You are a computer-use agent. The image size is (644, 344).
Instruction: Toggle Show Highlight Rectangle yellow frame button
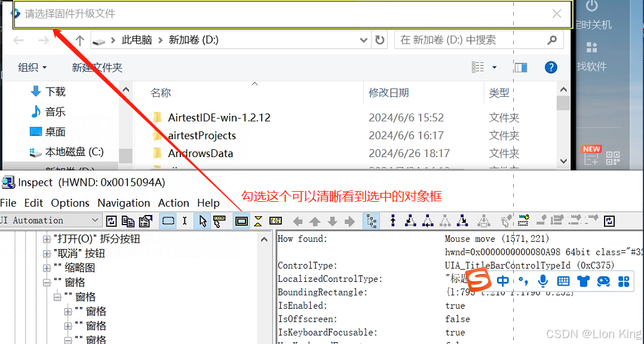point(241,221)
